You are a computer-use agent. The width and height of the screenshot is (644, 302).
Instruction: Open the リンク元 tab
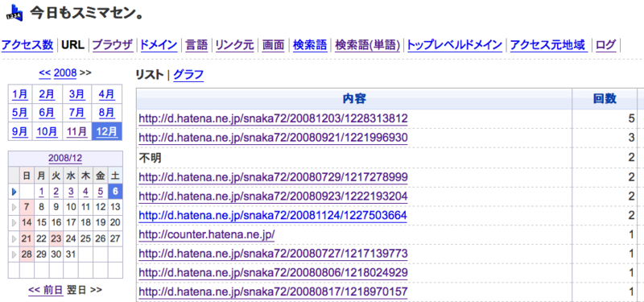click(234, 45)
